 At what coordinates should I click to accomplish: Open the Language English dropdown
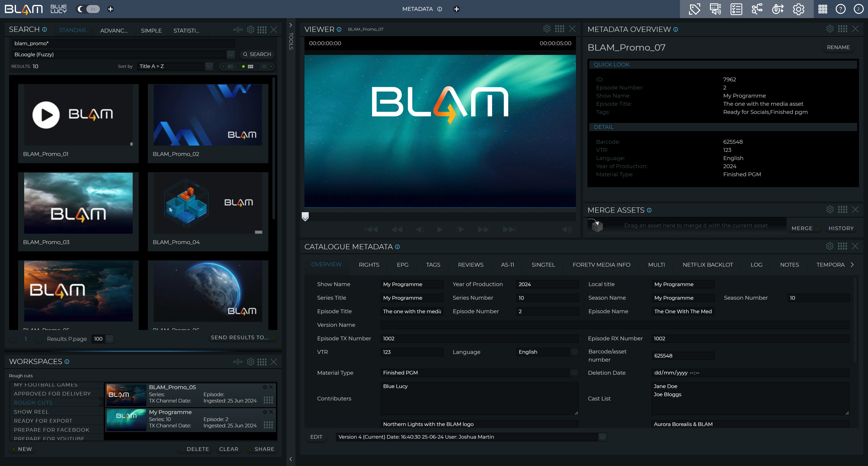[574, 352]
